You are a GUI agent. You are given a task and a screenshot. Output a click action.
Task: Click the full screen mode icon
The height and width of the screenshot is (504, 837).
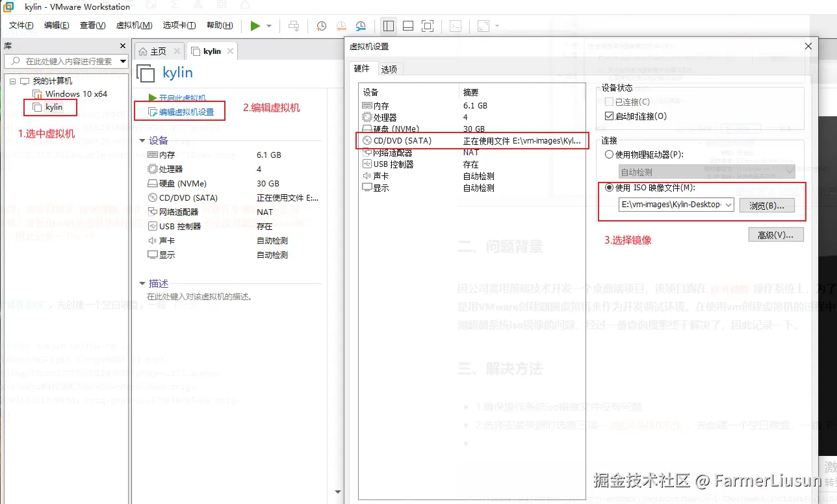pos(427,26)
